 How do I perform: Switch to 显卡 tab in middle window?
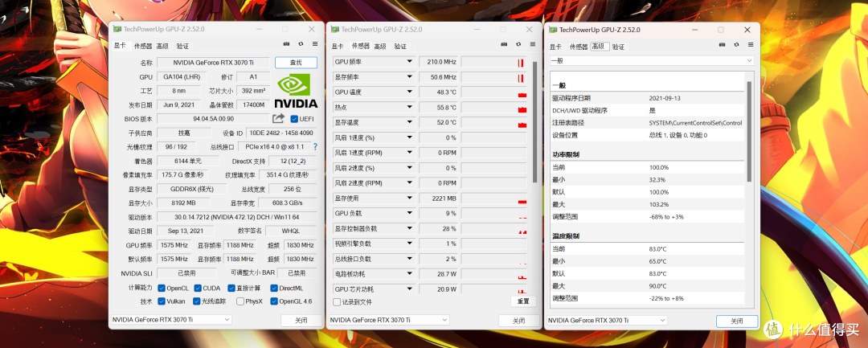pos(338,47)
